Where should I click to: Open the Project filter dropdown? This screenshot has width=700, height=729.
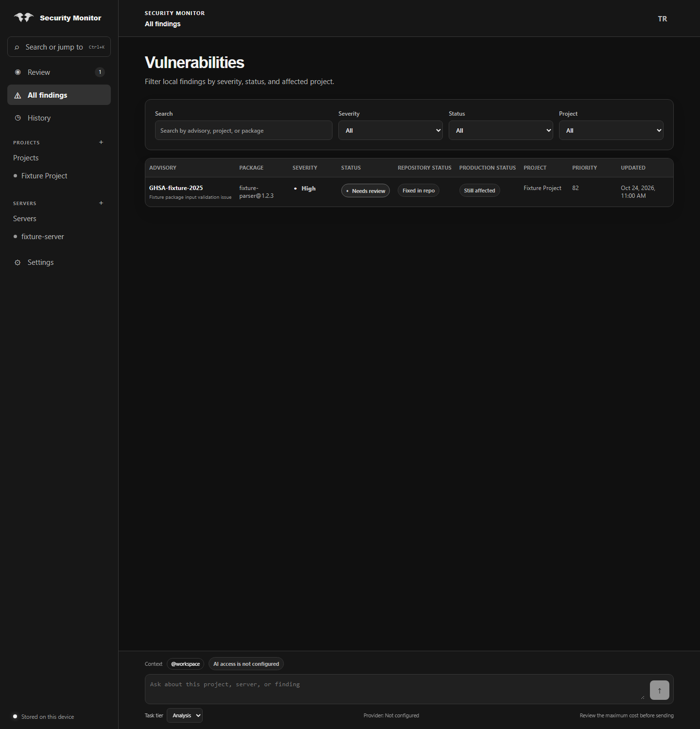pos(611,130)
